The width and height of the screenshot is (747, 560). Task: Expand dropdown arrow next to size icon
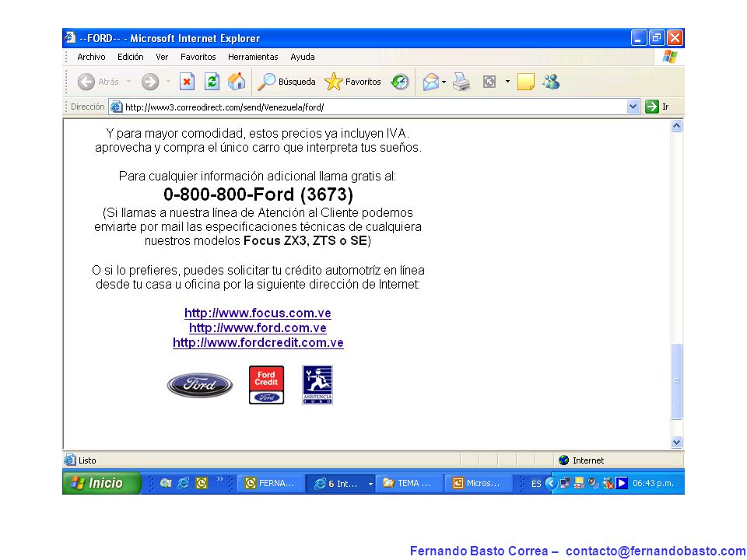507,82
